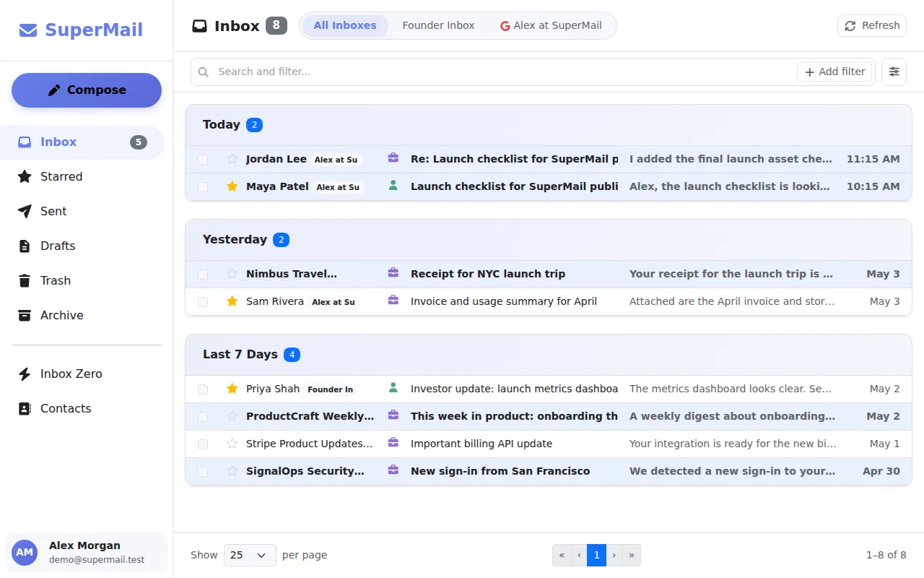This screenshot has width=924, height=578.
Task: Star the ProductCraft Weekly email
Action: click(x=232, y=416)
